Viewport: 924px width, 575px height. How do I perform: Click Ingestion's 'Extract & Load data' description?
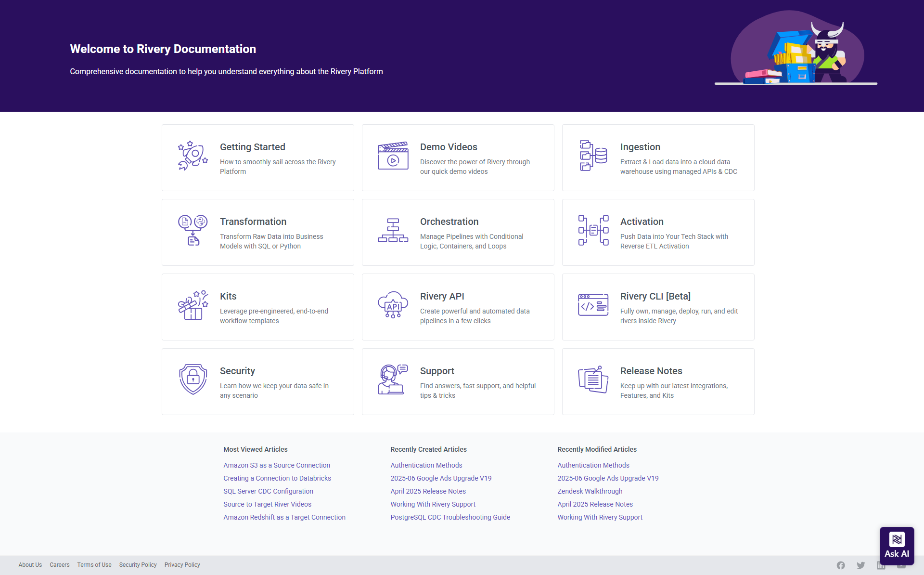679,167
